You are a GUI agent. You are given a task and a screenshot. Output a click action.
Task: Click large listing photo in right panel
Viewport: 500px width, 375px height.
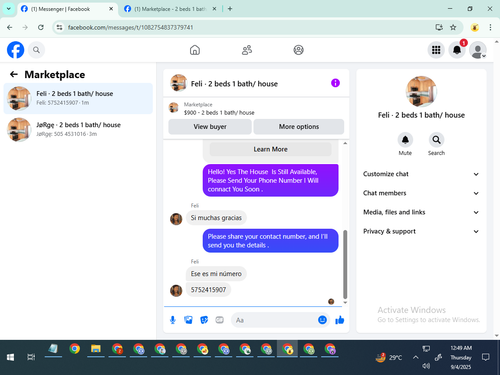[421, 91]
